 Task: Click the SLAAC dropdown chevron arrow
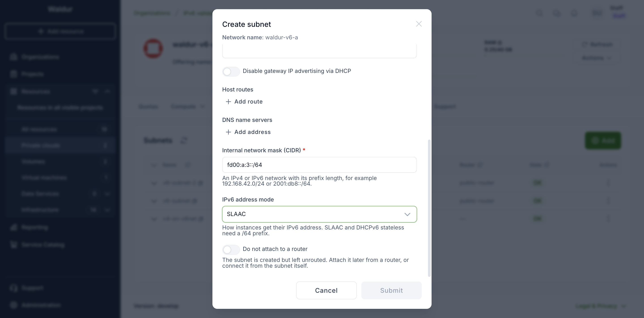pyautogui.click(x=407, y=214)
